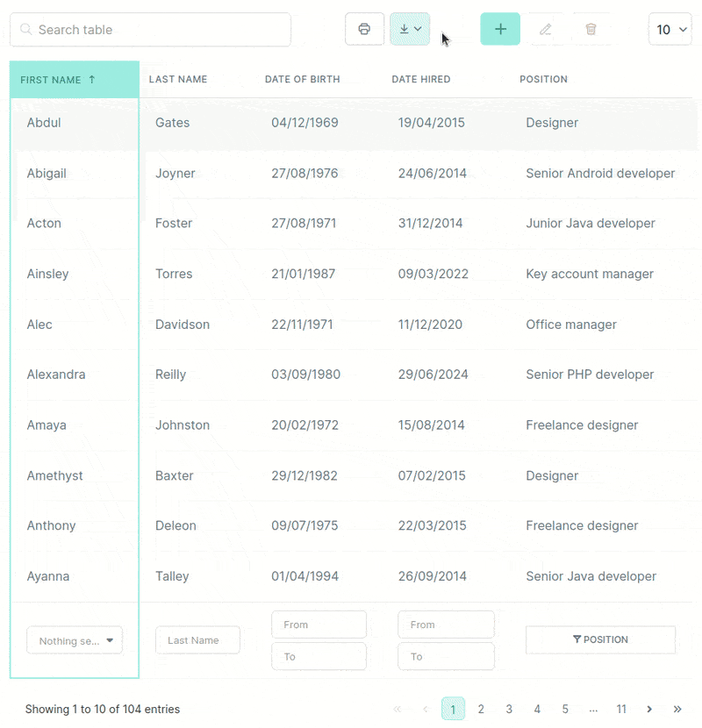Viewport: 702px width, 728px height.
Task: Jump to last page double arrow
Action: tap(677, 709)
